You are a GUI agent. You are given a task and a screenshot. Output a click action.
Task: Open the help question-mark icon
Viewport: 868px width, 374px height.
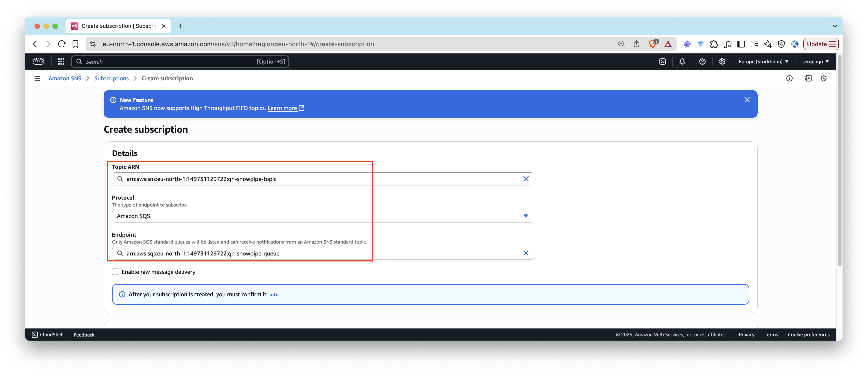tap(702, 61)
